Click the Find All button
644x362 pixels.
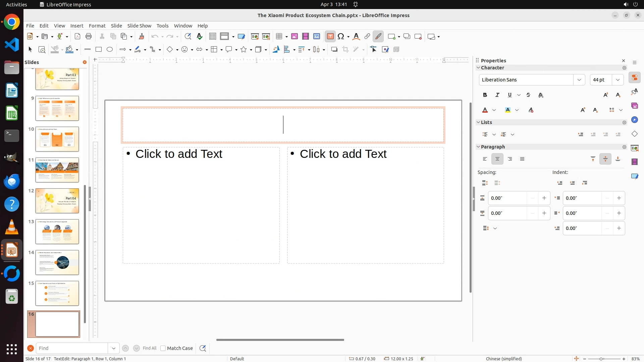(149, 348)
